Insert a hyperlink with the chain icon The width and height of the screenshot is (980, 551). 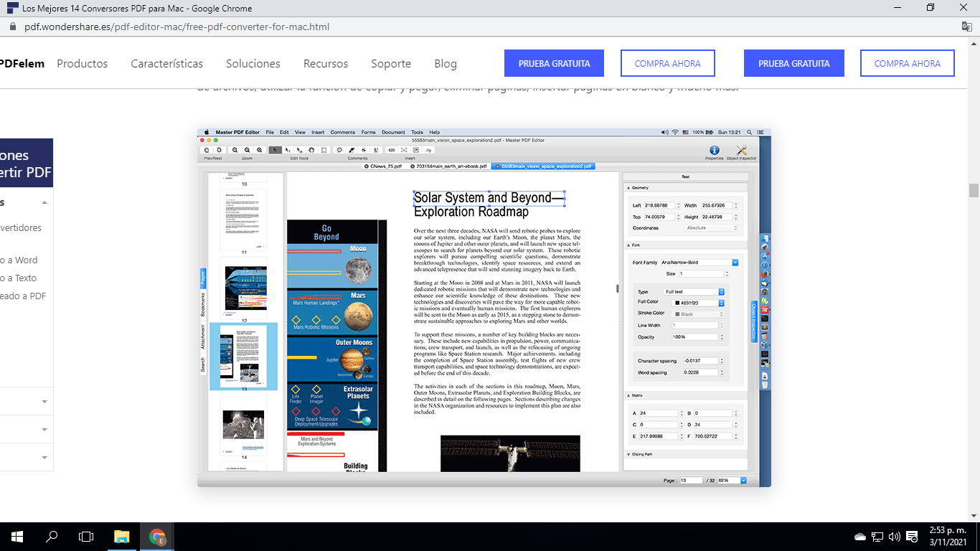(x=392, y=150)
